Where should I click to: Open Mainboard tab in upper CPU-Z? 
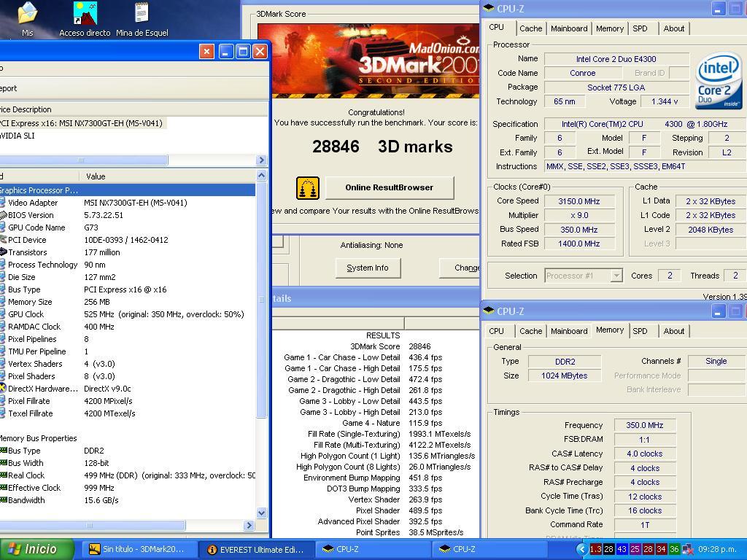point(569,28)
